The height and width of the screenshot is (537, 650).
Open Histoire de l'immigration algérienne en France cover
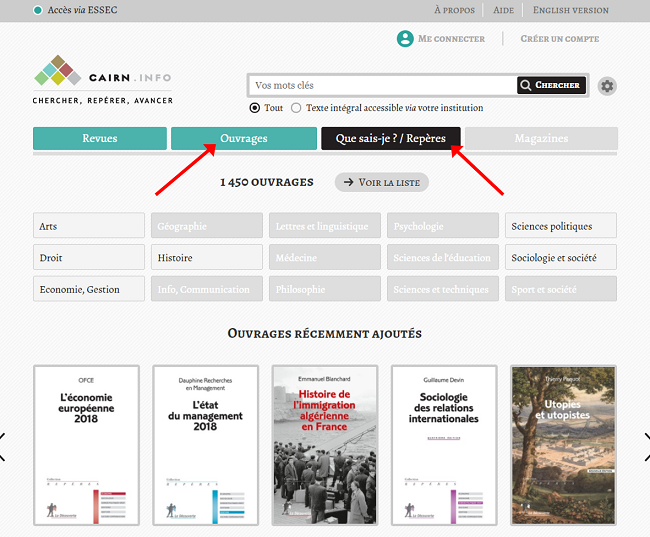(x=325, y=445)
